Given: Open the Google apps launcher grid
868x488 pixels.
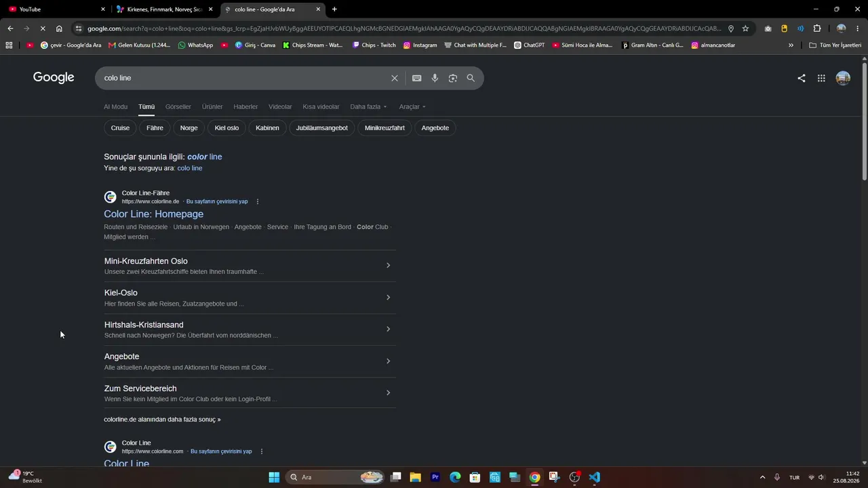Looking at the screenshot, I should [x=821, y=78].
